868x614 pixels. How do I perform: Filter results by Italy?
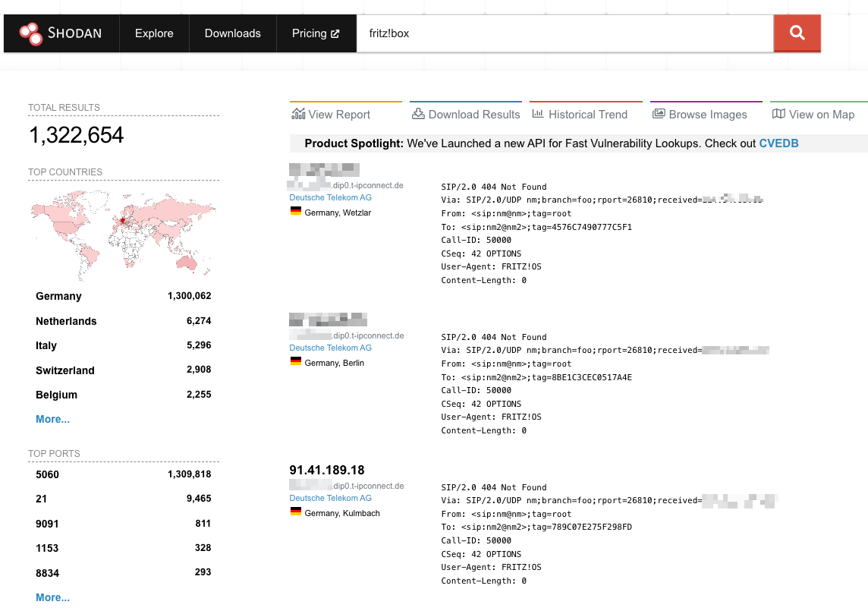(46, 345)
